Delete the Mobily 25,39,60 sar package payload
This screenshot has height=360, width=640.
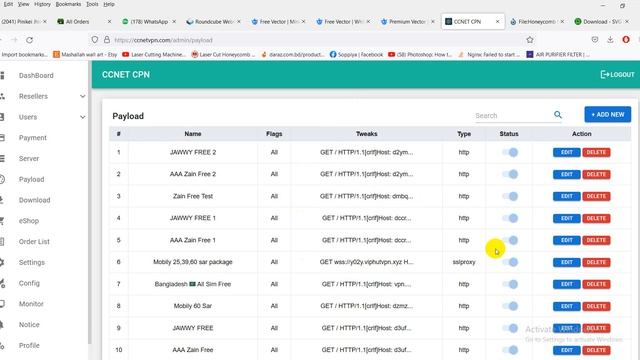coord(596,262)
